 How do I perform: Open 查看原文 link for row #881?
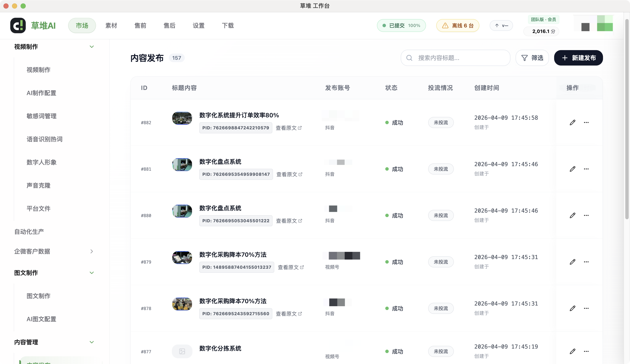[x=289, y=174]
